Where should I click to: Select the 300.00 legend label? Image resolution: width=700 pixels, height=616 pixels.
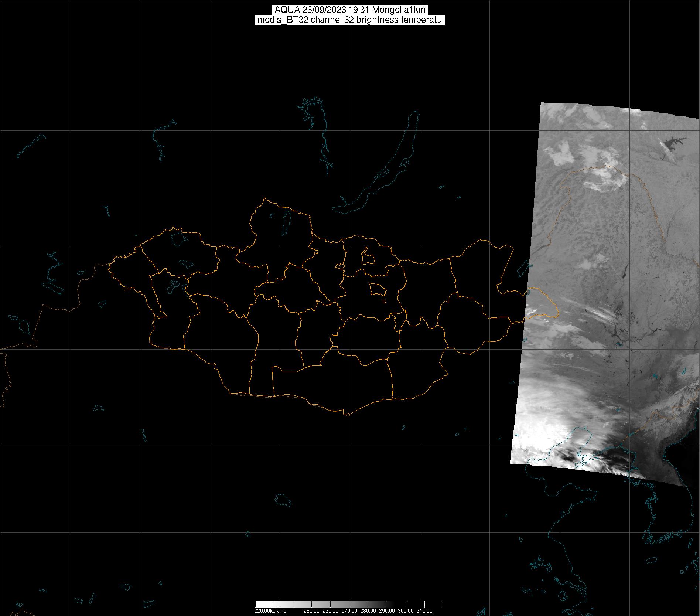coord(406,611)
